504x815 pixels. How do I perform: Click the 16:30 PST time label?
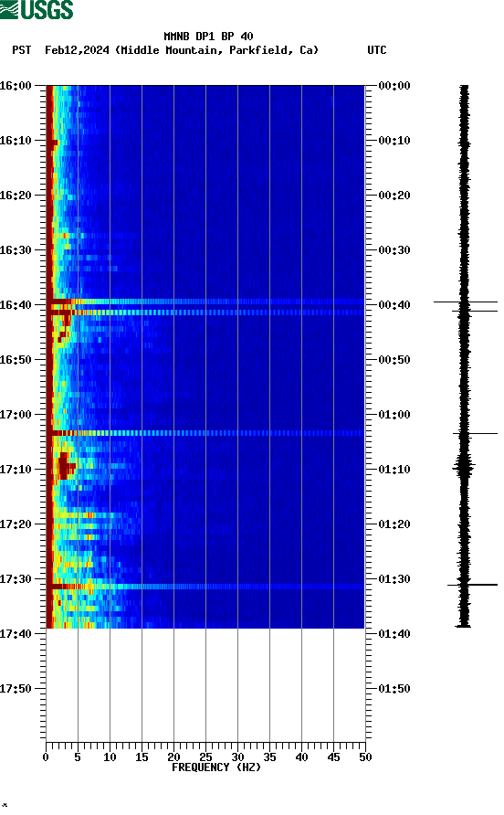[x=16, y=250]
